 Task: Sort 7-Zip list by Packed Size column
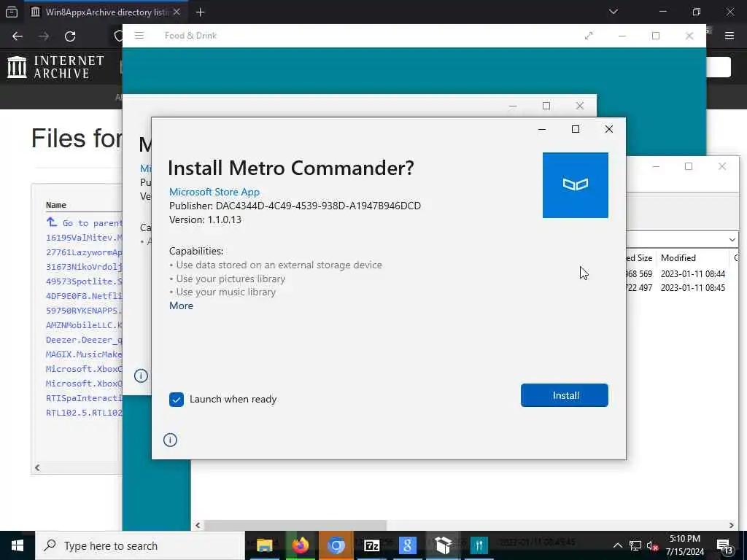pos(640,258)
